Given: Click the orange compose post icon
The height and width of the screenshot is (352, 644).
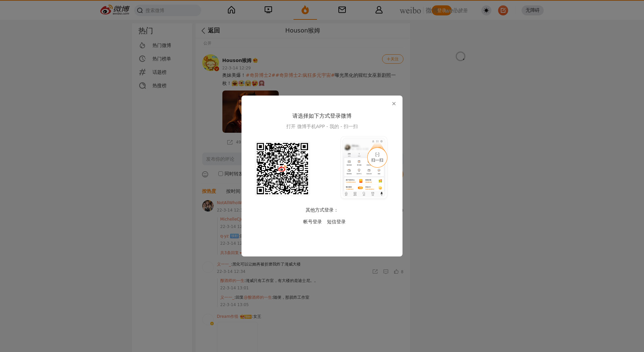Looking at the screenshot, I should click(x=503, y=10).
